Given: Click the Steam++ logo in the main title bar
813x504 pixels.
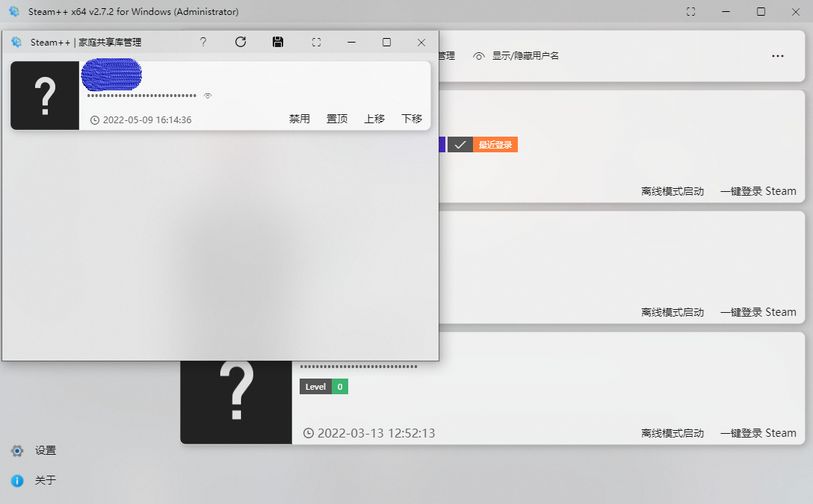Looking at the screenshot, I should 14,11.
